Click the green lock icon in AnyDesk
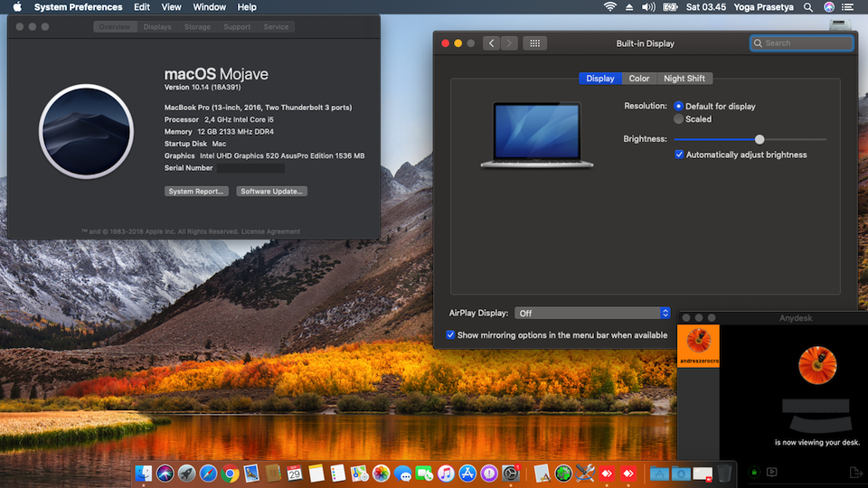This screenshot has height=488, width=868. click(753, 472)
